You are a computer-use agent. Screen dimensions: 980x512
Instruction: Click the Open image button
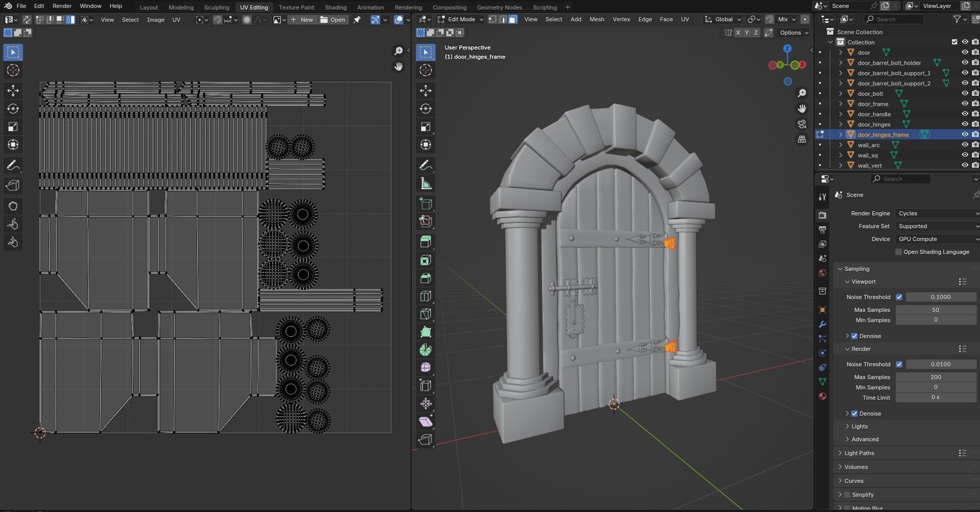click(333, 20)
